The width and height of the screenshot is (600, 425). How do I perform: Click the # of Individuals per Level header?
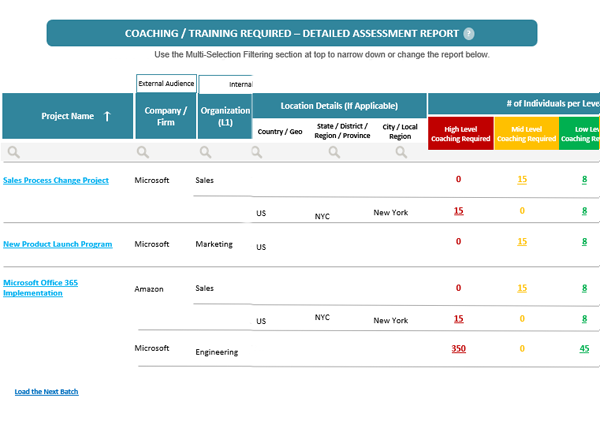pos(514,104)
